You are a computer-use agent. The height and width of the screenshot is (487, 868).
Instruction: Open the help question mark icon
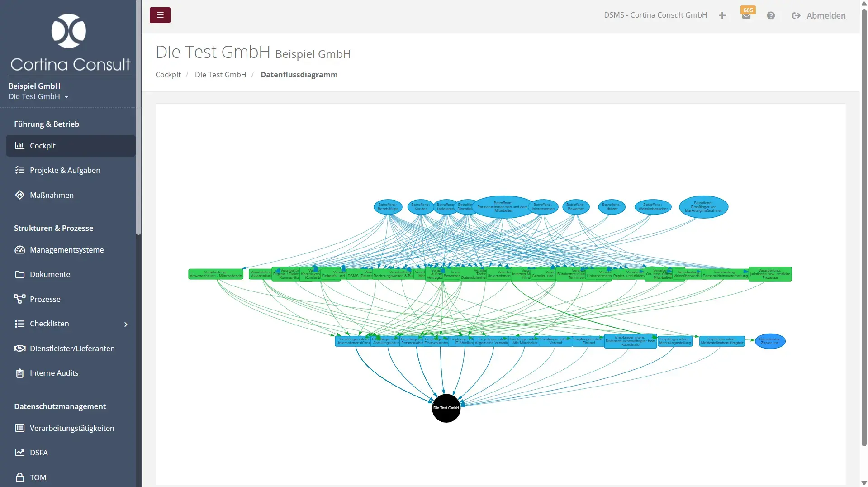tap(771, 16)
